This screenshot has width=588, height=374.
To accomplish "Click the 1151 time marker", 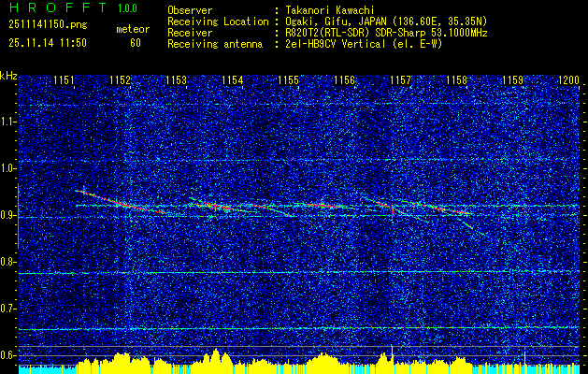I will tap(64, 80).
